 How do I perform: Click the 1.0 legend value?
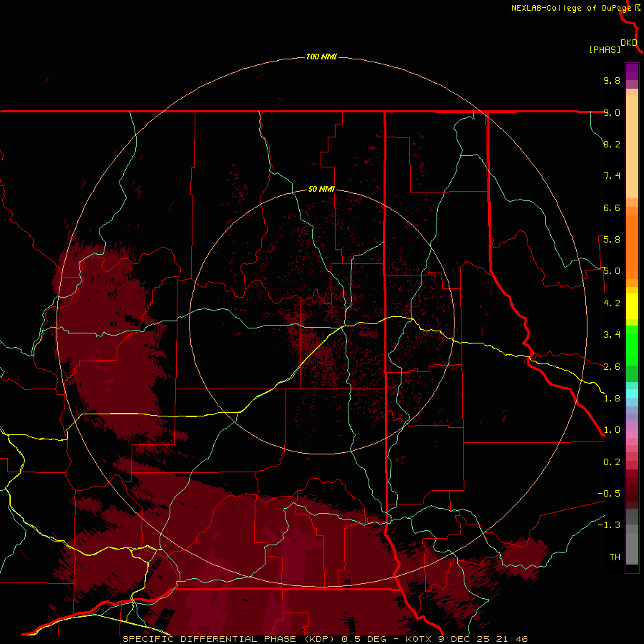tap(612, 430)
